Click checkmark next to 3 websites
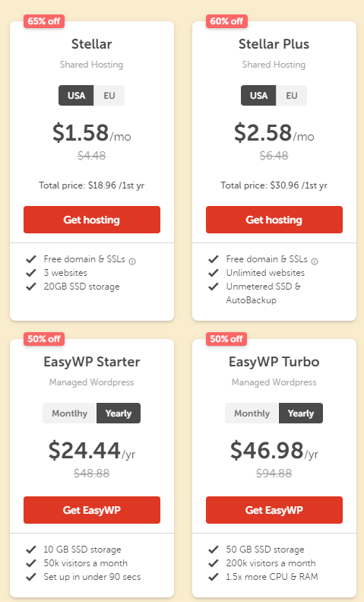 click(x=31, y=273)
